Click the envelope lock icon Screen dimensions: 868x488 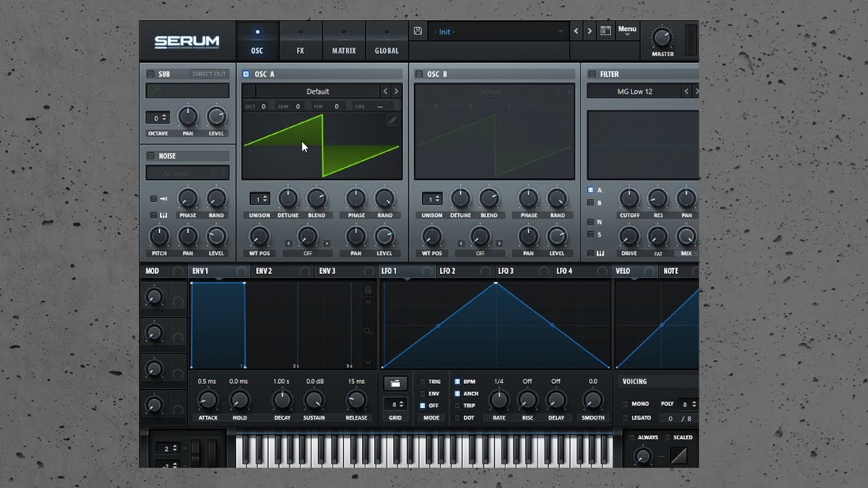tap(368, 289)
